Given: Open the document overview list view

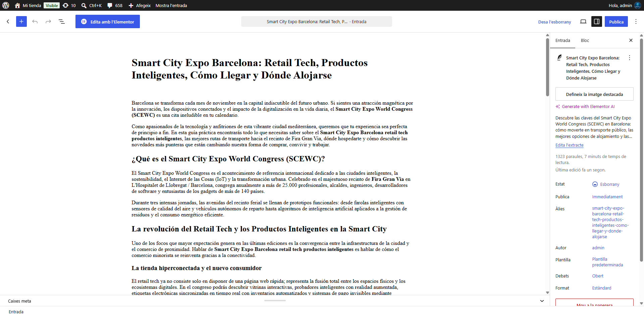Looking at the screenshot, I should tap(62, 21).
